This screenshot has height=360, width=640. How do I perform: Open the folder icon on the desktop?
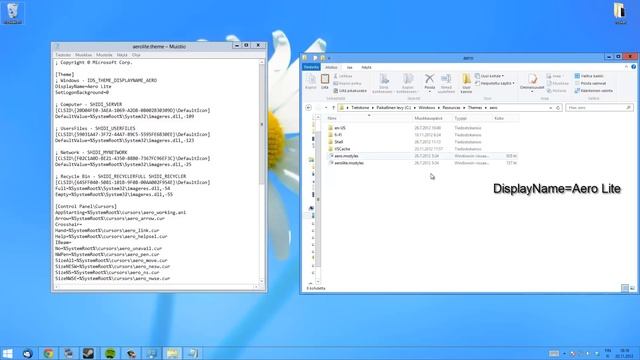point(620,13)
